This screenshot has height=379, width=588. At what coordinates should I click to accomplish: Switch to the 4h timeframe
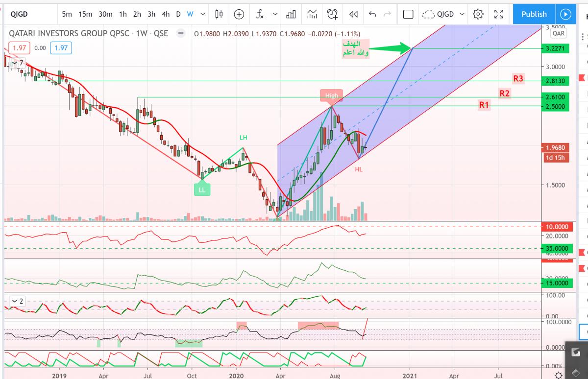click(166, 14)
